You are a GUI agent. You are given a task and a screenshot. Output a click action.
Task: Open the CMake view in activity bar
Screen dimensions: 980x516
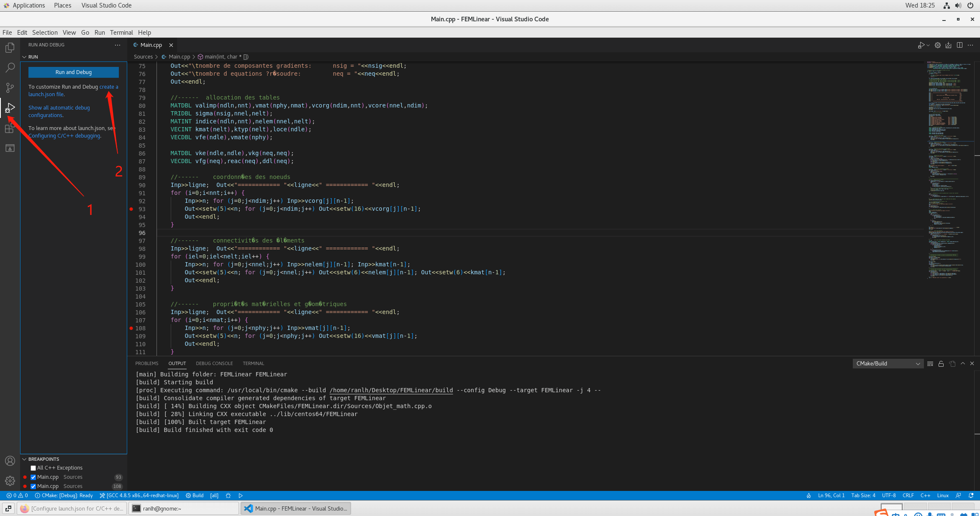tap(10, 148)
